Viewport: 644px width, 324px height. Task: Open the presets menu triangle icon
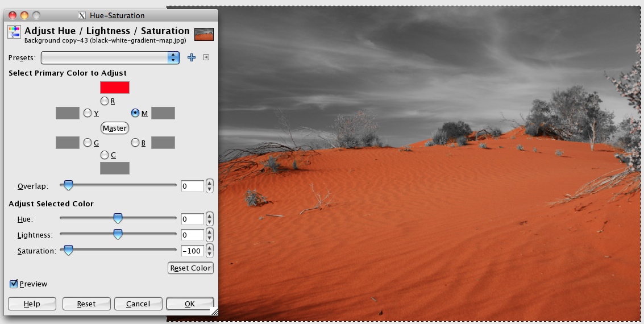point(206,57)
